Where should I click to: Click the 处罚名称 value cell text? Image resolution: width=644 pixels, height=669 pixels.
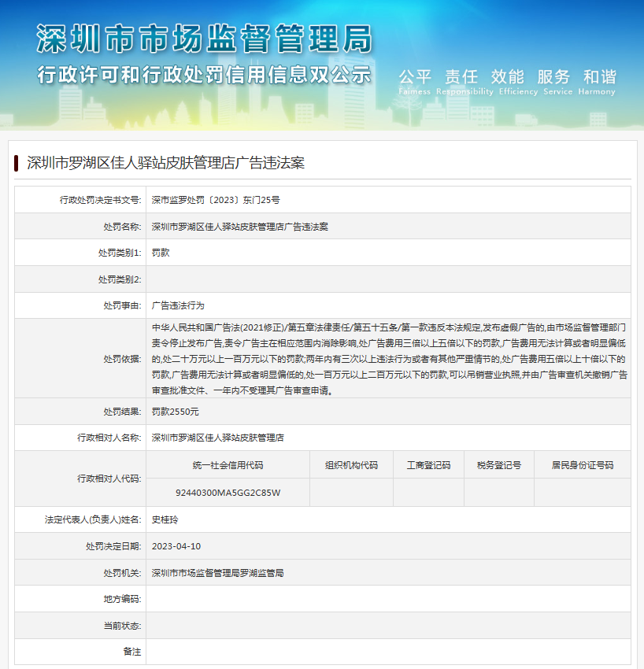pos(240,227)
